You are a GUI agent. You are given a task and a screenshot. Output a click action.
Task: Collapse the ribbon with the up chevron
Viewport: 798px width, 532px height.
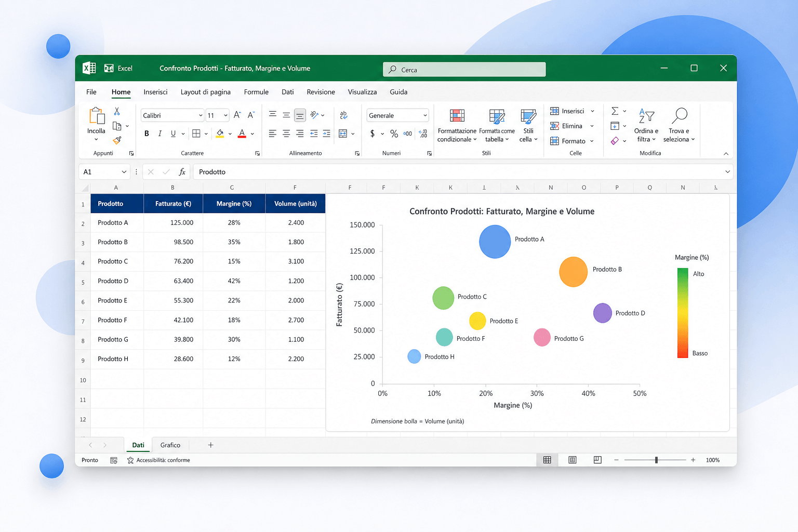pyautogui.click(x=726, y=154)
